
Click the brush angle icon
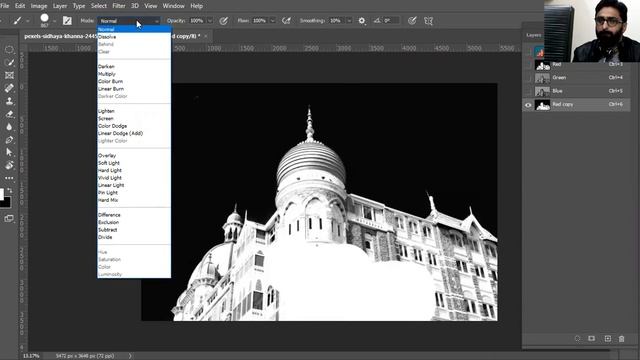click(377, 20)
